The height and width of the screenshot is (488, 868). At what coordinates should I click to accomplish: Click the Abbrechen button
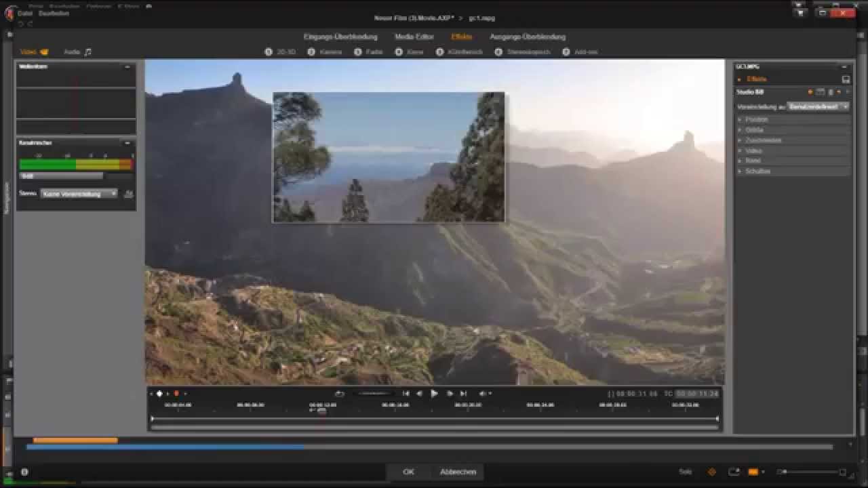pos(458,472)
